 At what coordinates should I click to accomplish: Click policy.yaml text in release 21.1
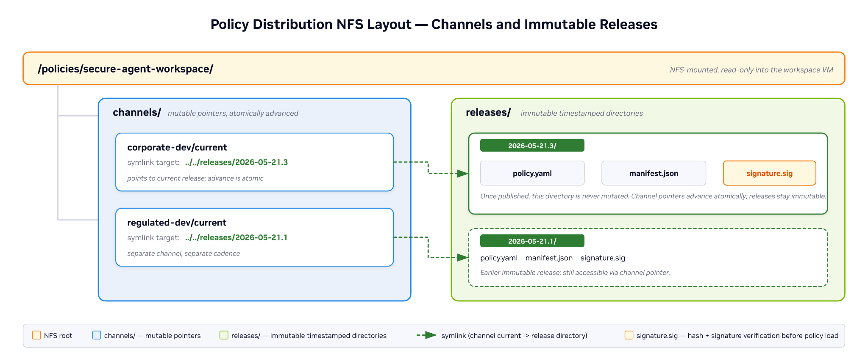tap(499, 258)
